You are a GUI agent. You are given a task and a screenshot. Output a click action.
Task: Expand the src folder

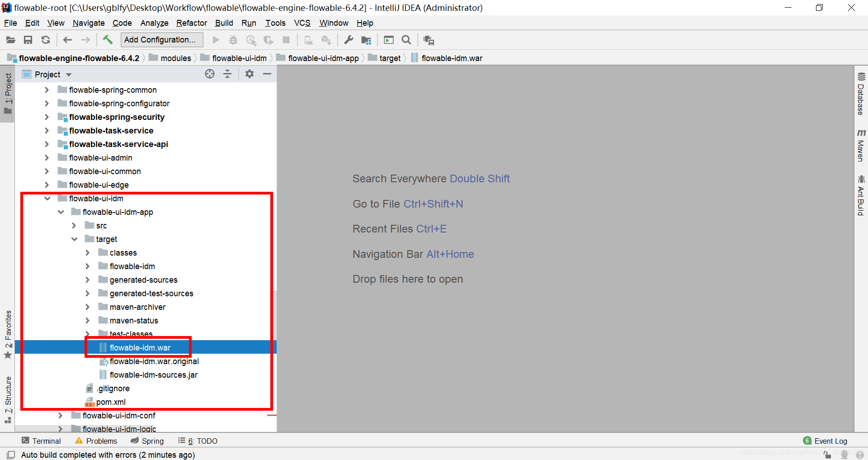click(74, 226)
